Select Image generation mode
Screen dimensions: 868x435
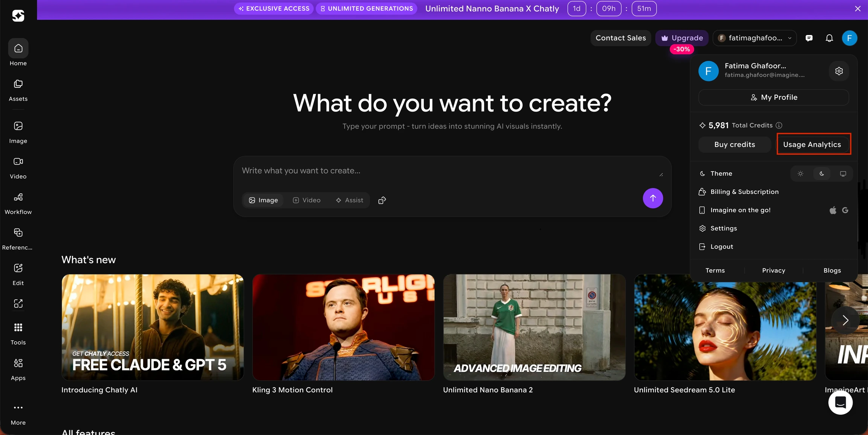click(263, 200)
